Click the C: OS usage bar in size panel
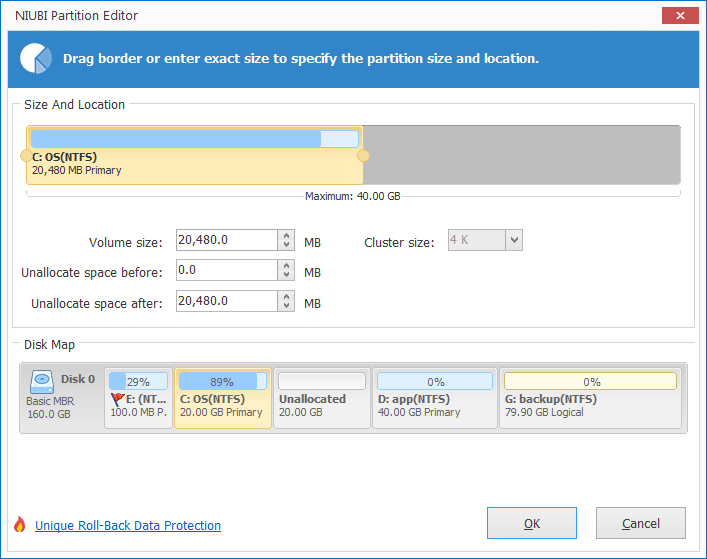707x559 pixels. pyautogui.click(x=195, y=139)
